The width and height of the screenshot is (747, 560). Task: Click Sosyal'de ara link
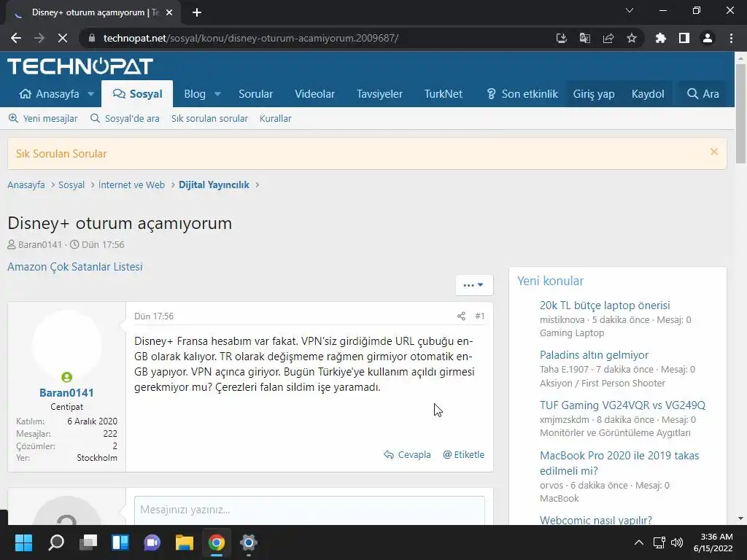tap(125, 119)
